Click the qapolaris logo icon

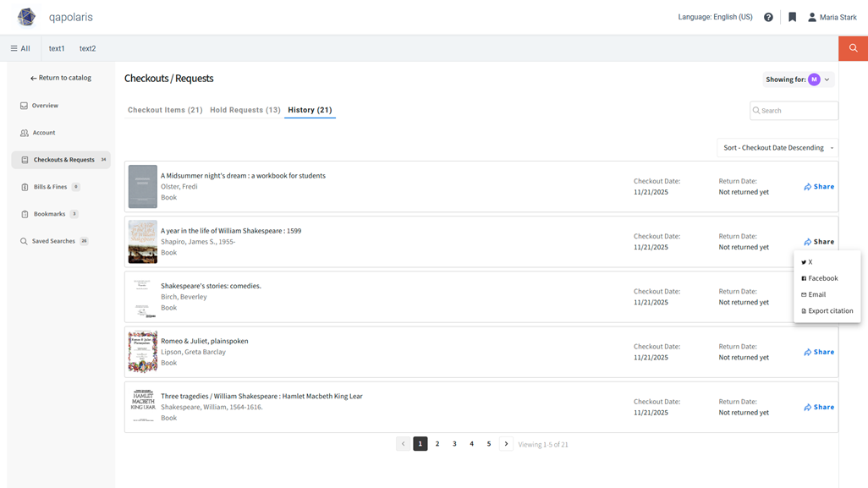26,17
